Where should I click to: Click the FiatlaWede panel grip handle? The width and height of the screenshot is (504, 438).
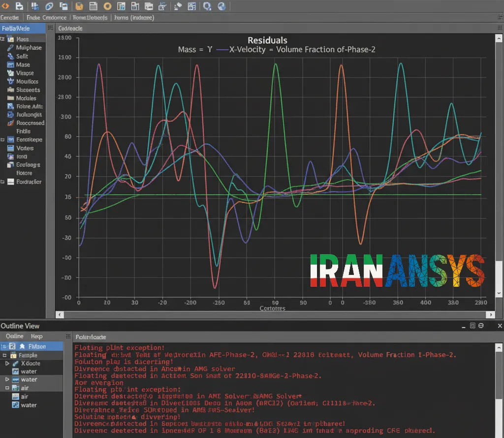[50, 28]
